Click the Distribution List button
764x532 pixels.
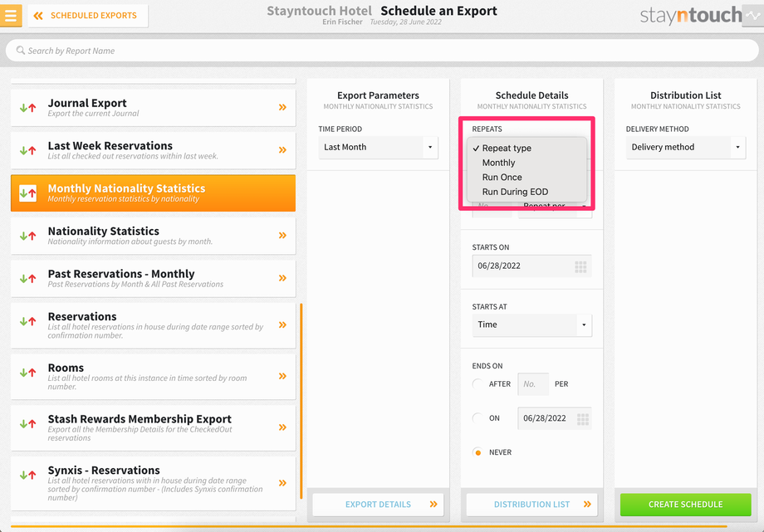[531, 505]
